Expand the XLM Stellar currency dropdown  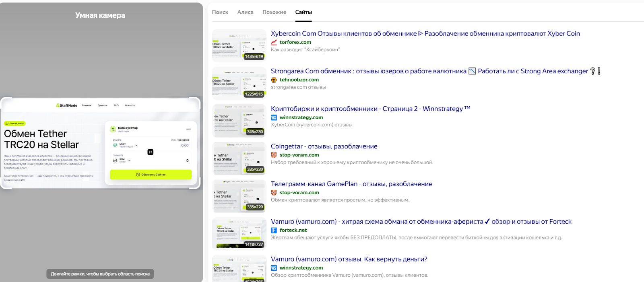129,160
